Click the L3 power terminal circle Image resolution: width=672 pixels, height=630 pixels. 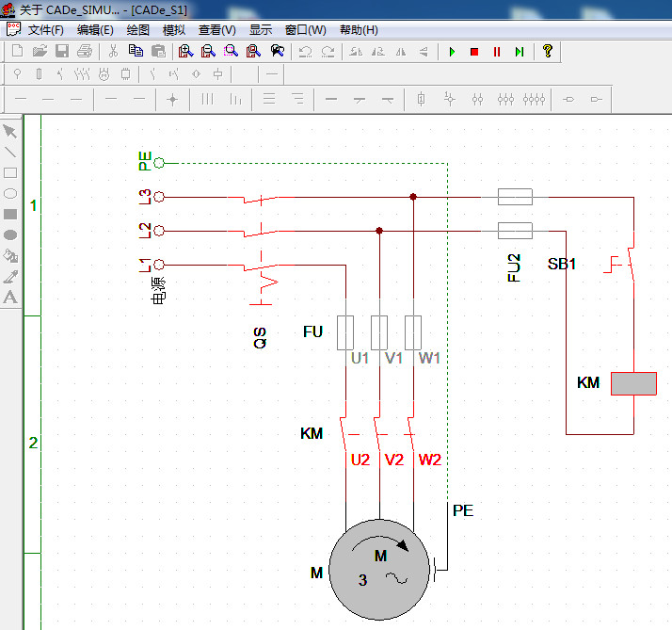pyautogui.click(x=159, y=197)
